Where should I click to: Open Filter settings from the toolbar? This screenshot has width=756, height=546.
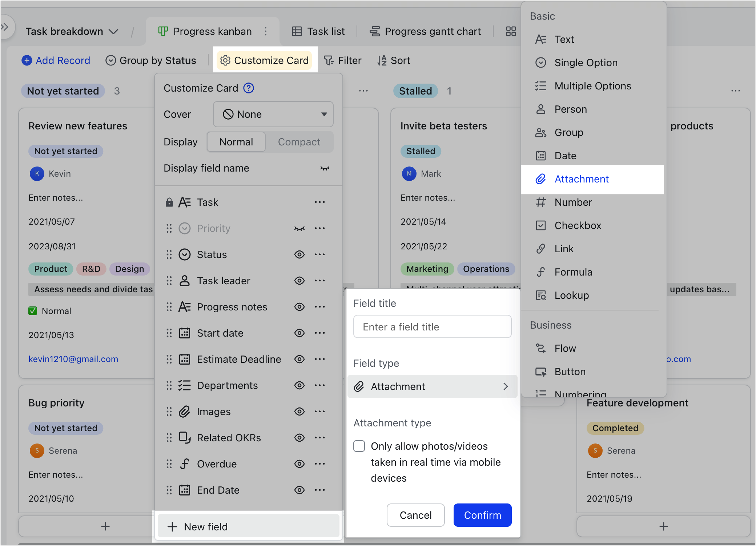[x=342, y=60]
